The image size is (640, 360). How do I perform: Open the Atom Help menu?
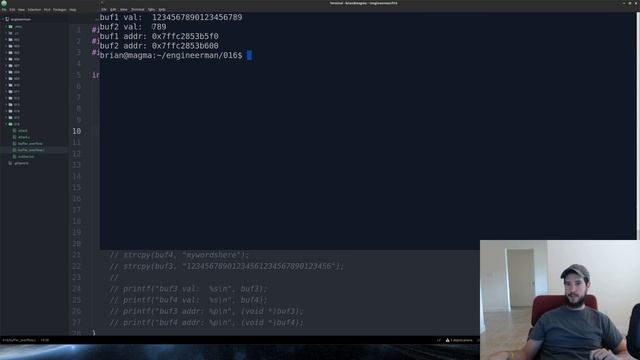coord(73,9)
